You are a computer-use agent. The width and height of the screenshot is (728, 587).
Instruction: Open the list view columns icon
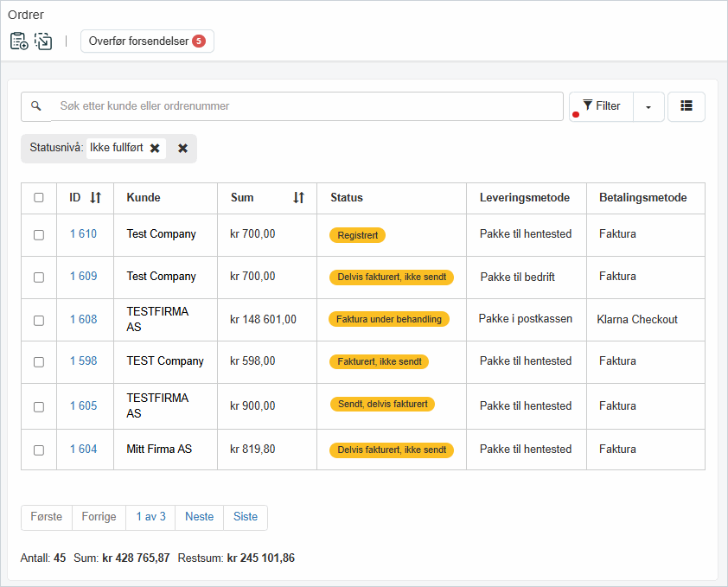[686, 106]
